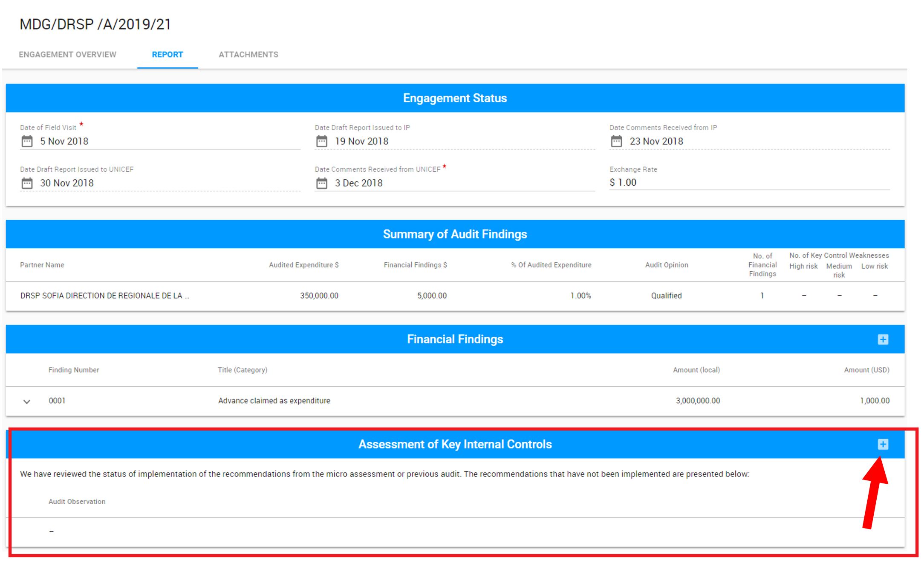Image resolution: width=924 pixels, height=566 pixels.
Task: Click Advance claimed as expenditure finding title
Action: [274, 401]
